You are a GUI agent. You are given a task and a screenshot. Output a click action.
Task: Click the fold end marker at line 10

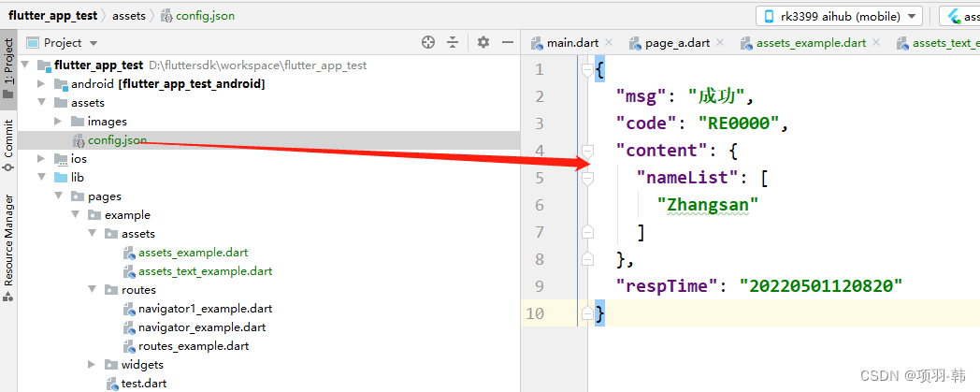(587, 312)
